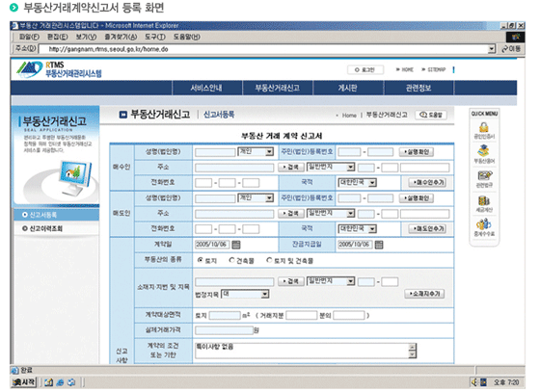Open the 부동산용어 quick menu icon
Viewport: 540px width, 392px height.
coord(484,154)
